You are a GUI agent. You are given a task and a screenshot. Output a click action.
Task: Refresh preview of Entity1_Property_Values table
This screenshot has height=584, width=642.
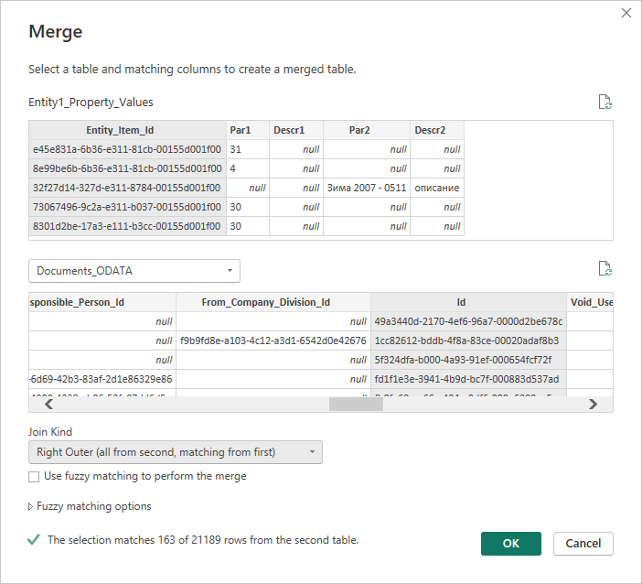[x=603, y=102]
